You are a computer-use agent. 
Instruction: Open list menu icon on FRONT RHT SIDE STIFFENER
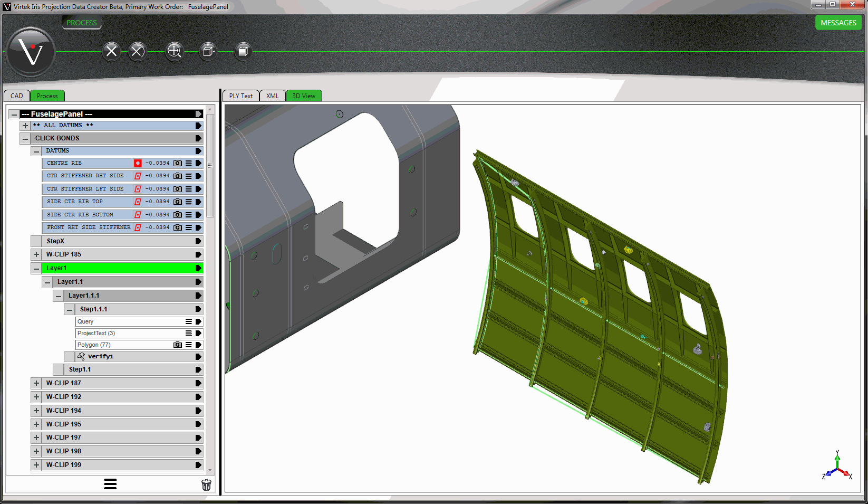[189, 227]
